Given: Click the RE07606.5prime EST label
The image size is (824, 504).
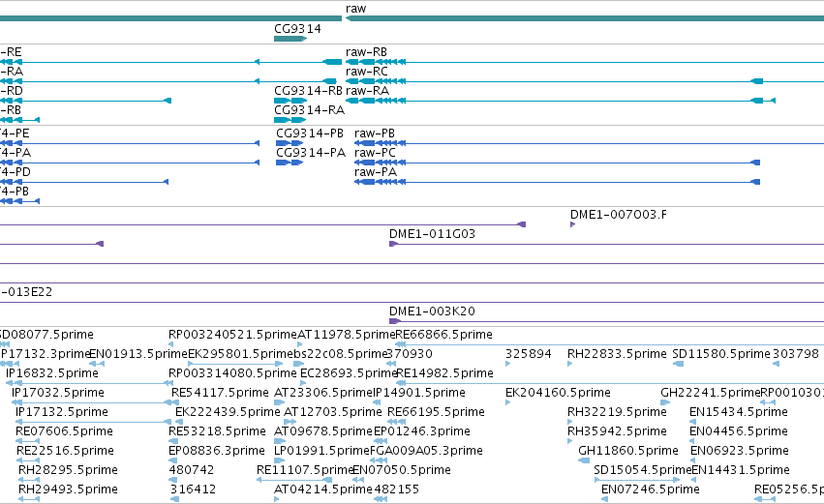Looking at the screenshot, I should point(64,431).
